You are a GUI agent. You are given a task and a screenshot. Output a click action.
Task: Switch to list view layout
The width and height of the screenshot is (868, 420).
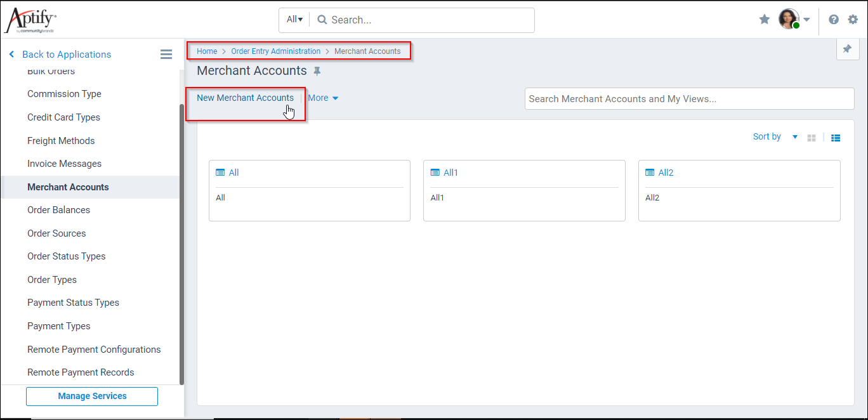pyautogui.click(x=836, y=137)
